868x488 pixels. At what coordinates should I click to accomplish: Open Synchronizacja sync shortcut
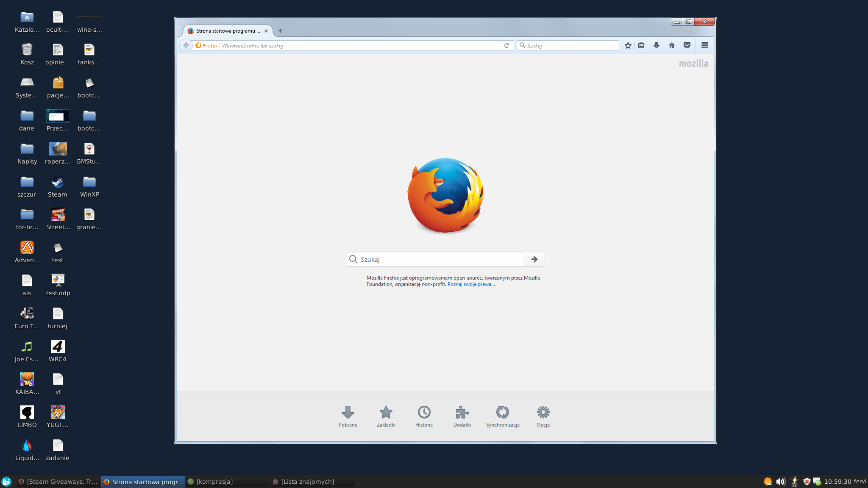coord(503,416)
